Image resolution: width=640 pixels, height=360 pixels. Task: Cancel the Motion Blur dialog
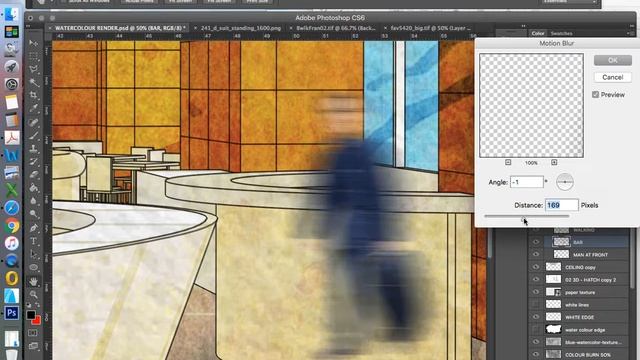coord(613,77)
